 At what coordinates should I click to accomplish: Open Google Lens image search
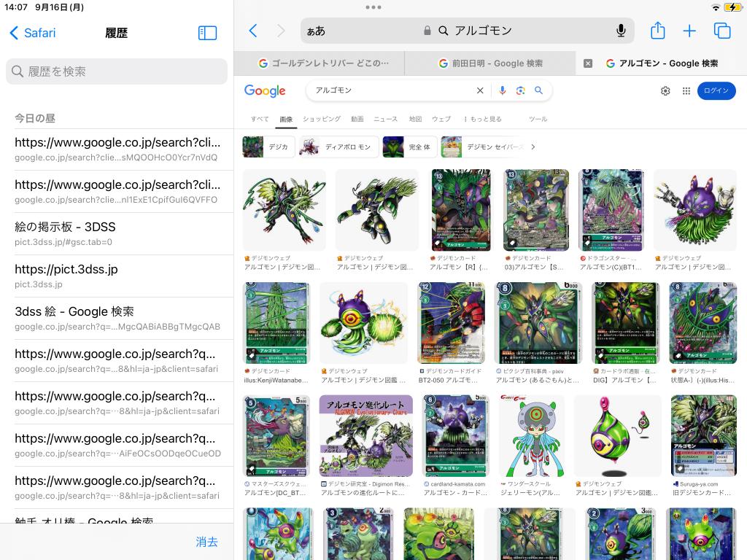(520, 90)
